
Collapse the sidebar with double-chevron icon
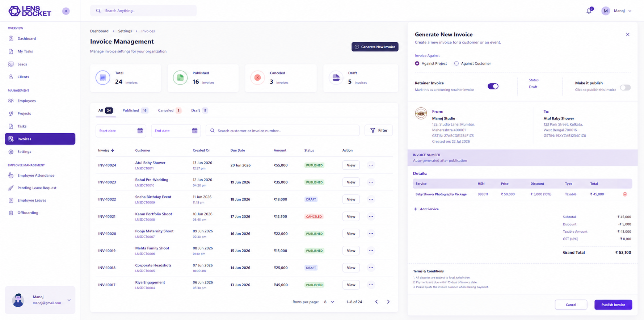click(66, 11)
